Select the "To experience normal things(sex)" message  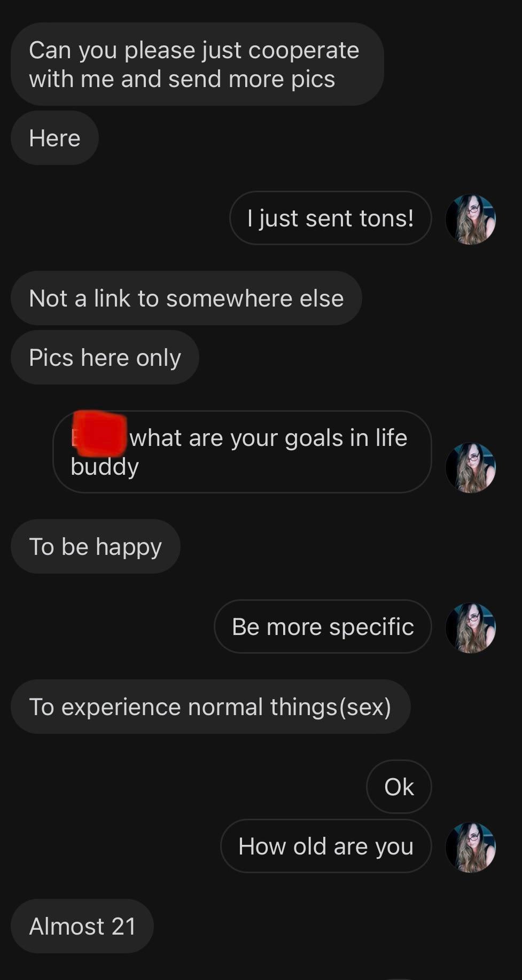tap(211, 707)
